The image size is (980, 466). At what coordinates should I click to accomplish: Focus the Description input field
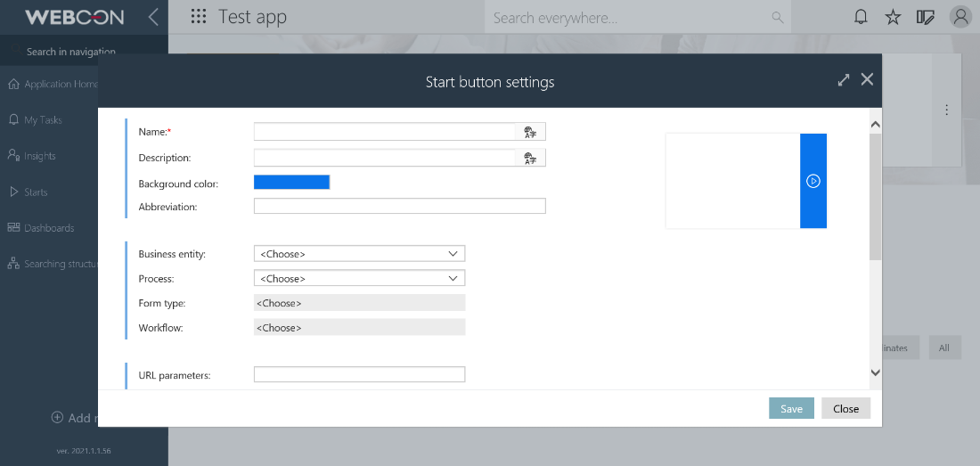click(x=384, y=158)
